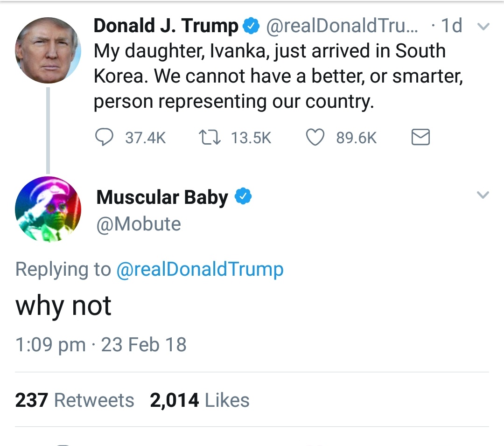This screenshot has width=504, height=446.
Task: View the 2,014 Likes list
Action: click(x=200, y=400)
